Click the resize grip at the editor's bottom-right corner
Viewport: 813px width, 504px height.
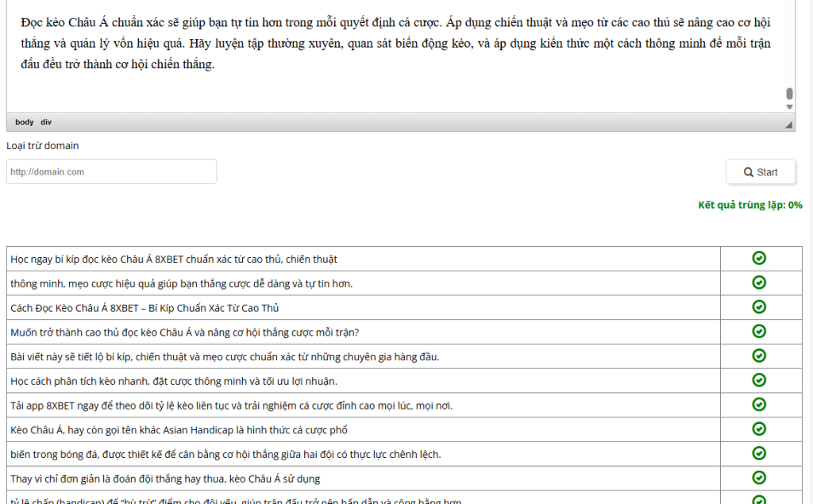pos(788,124)
